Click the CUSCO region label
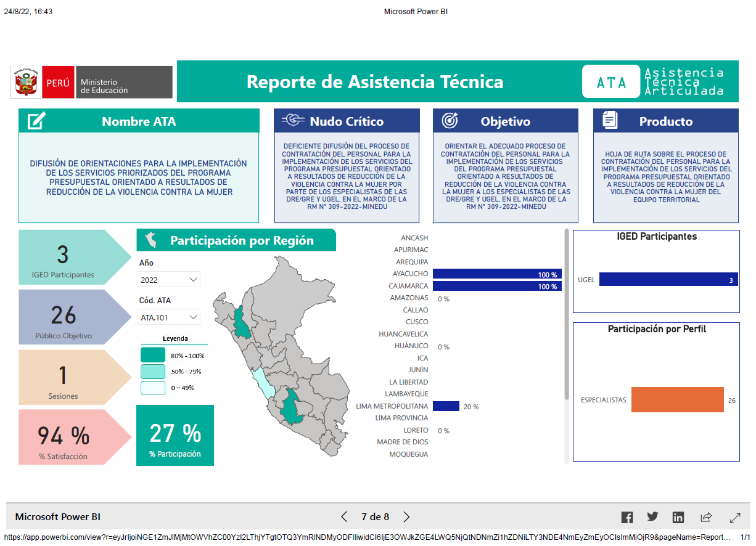 (x=417, y=322)
